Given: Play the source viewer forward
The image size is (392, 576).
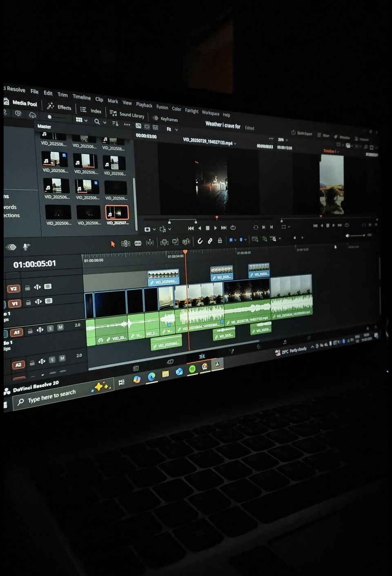Looking at the screenshot, I should (216, 228).
